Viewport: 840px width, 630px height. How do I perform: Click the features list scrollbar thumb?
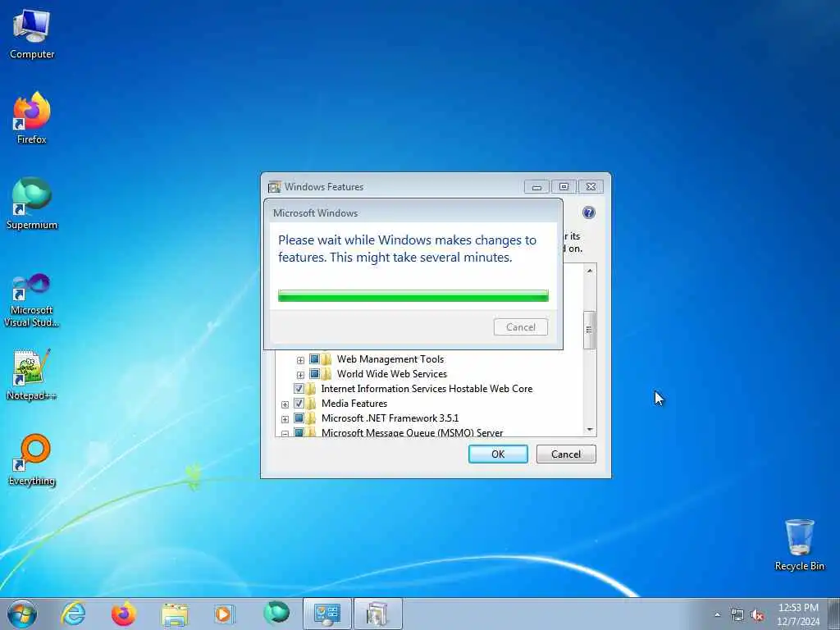tap(589, 330)
